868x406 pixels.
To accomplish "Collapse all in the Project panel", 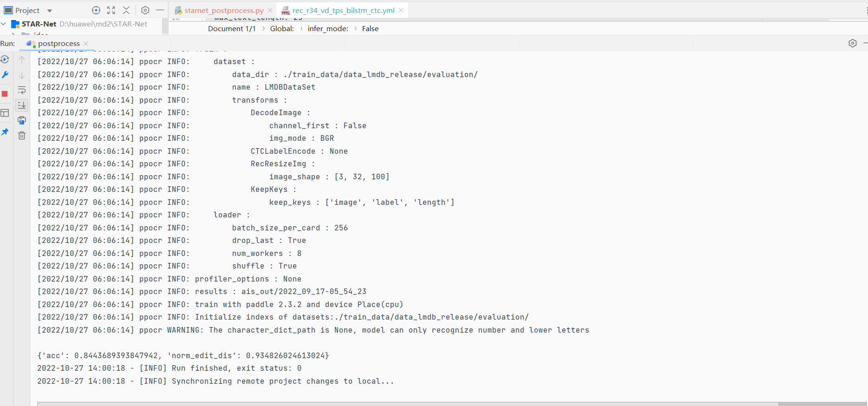I will pyautogui.click(x=126, y=10).
